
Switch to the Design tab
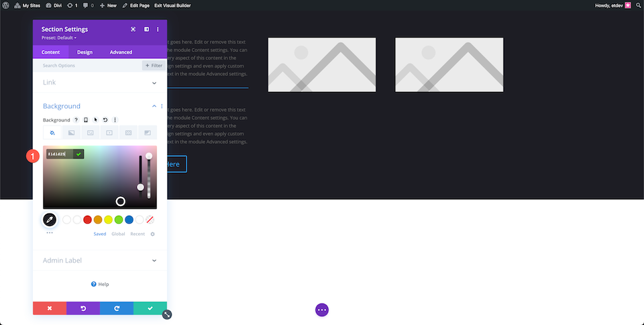[x=85, y=52]
